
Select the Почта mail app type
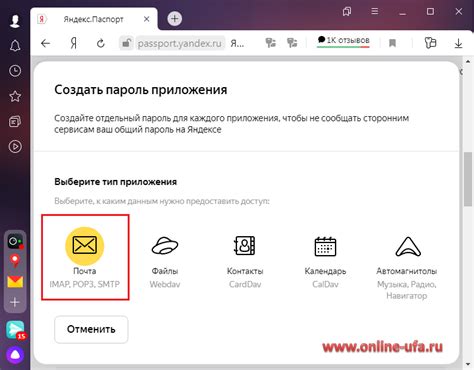coord(85,257)
